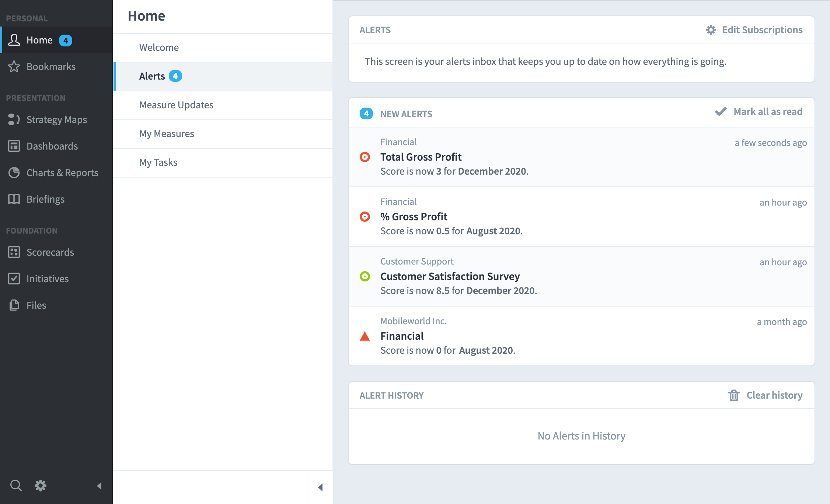Open Charts & Reports pie icon
This screenshot has width=830, height=504.
(x=14, y=172)
